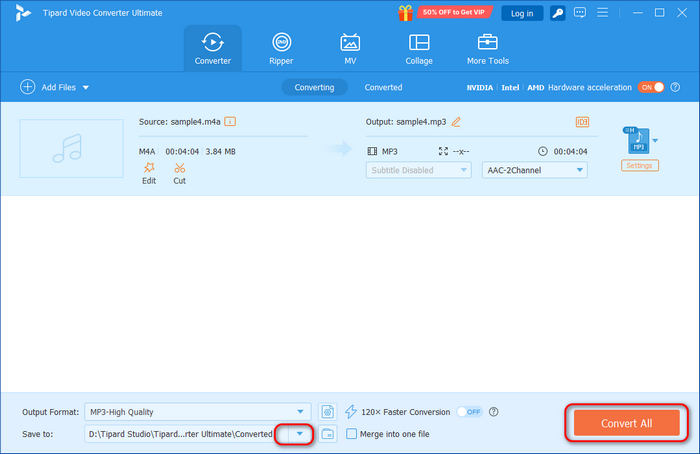Open the MV tab
This screenshot has width=700, height=454.
[350, 48]
